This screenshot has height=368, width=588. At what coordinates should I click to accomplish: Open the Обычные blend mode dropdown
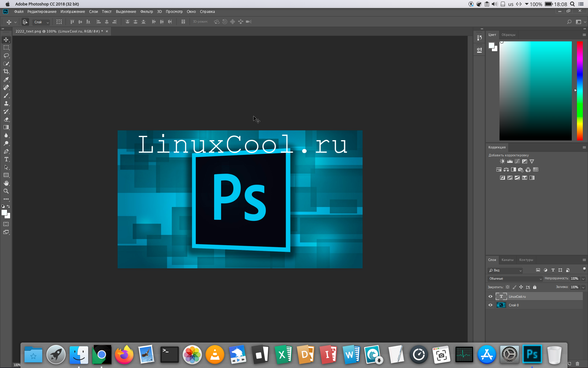(x=515, y=278)
